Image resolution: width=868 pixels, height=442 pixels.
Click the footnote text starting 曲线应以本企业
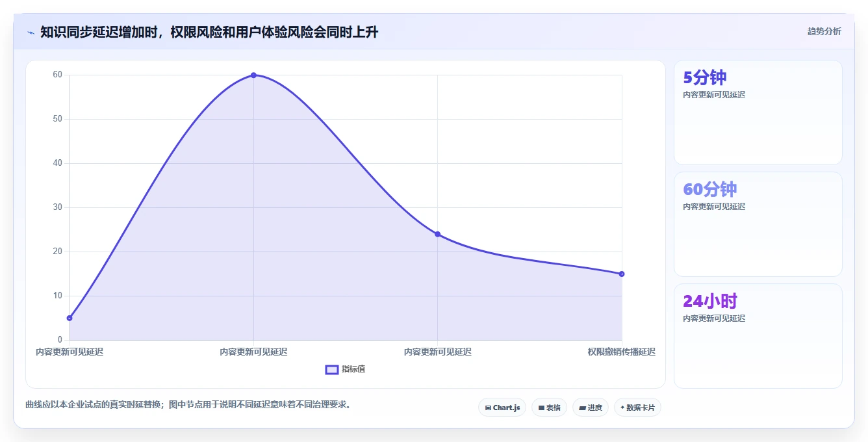click(190, 404)
